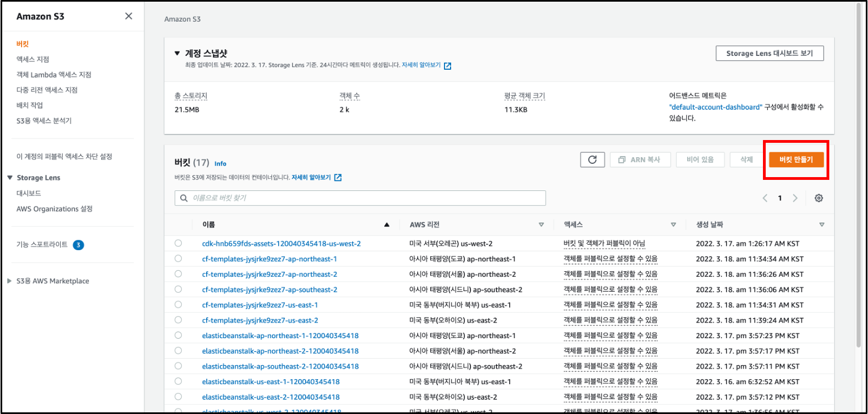Click the 객체 수 metric label

pos(350,96)
